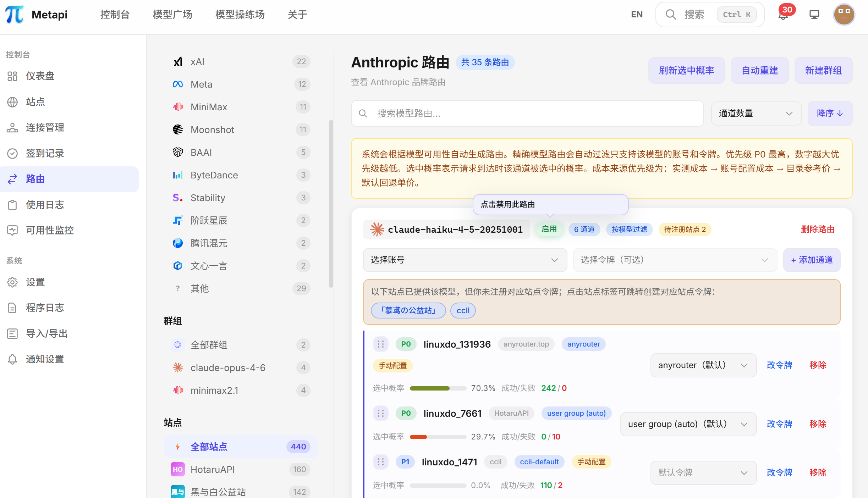Viewport: 868px width, 498px height.
Task: Click the drag handle for linuxdo_7661
Action: [381, 413]
